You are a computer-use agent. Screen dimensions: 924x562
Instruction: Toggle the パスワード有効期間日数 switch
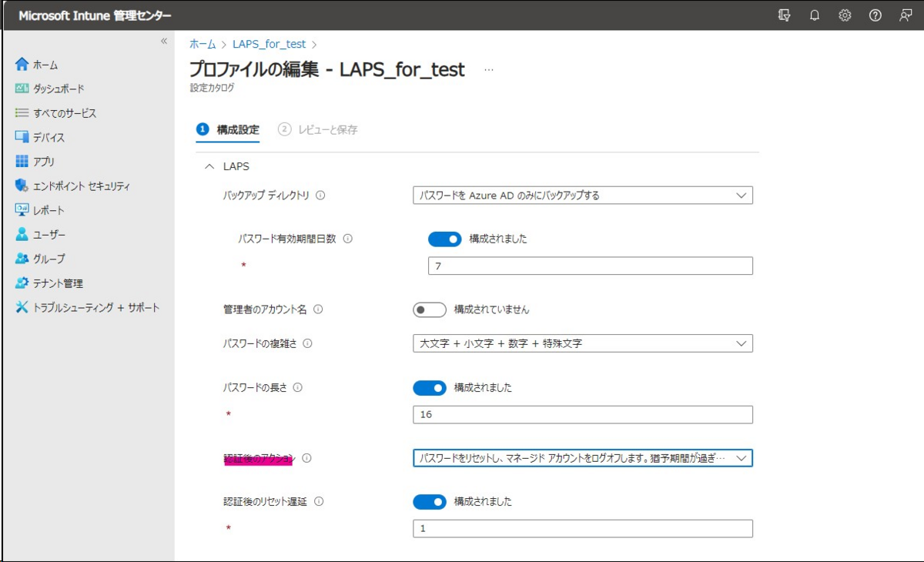pos(444,239)
